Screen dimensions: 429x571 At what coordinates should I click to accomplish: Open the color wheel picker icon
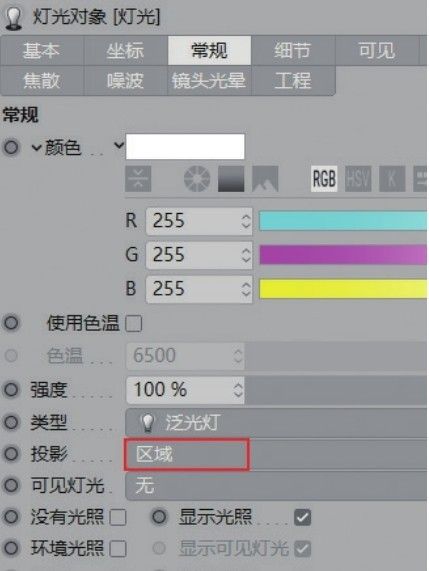(197, 179)
